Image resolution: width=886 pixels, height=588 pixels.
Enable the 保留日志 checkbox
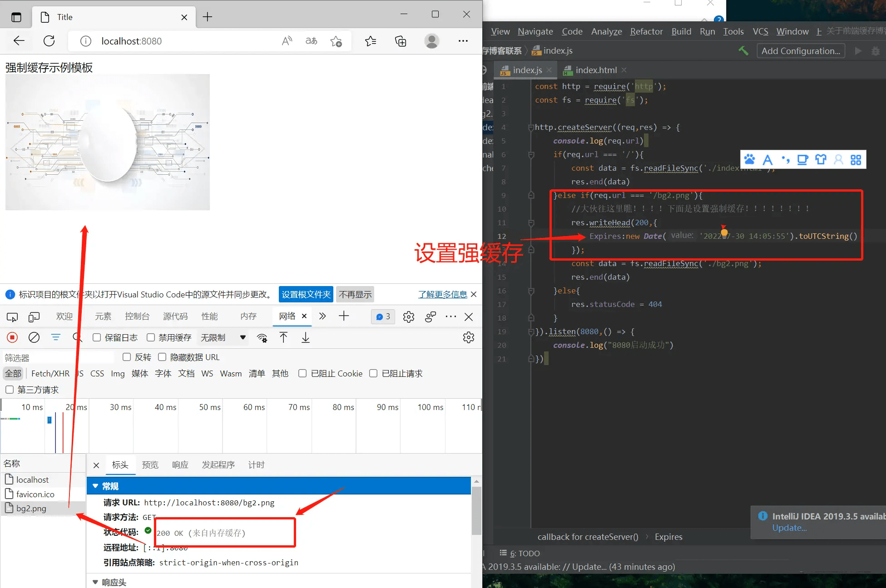click(x=97, y=337)
